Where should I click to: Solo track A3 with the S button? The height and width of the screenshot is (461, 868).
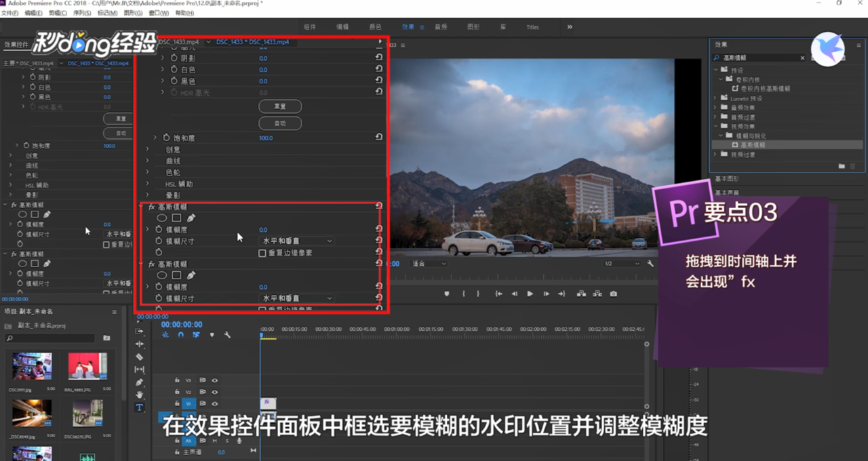click(x=226, y=441)
